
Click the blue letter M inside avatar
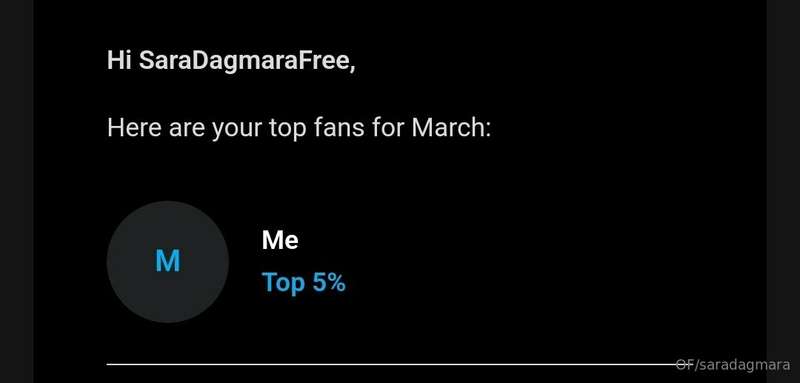[x=168, y=261]
